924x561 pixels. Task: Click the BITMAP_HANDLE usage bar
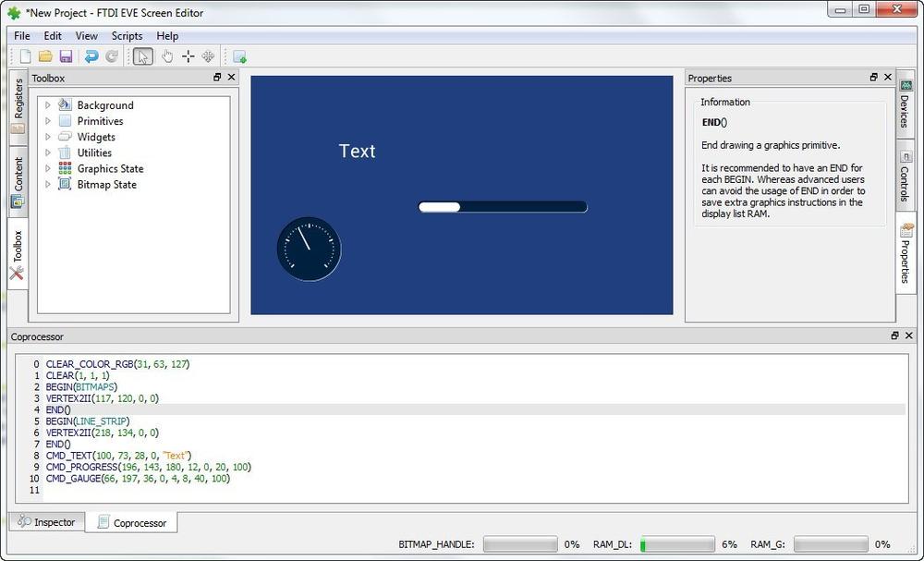519,544
